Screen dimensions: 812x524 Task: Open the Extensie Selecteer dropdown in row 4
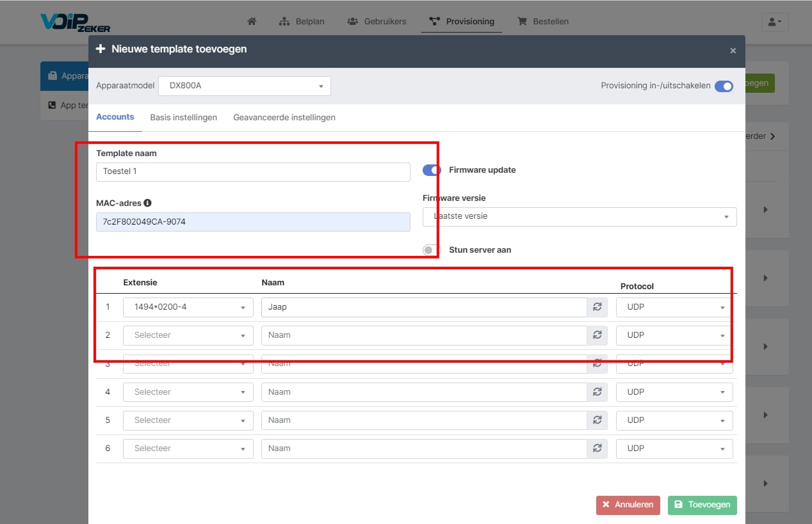pos(188,392)
